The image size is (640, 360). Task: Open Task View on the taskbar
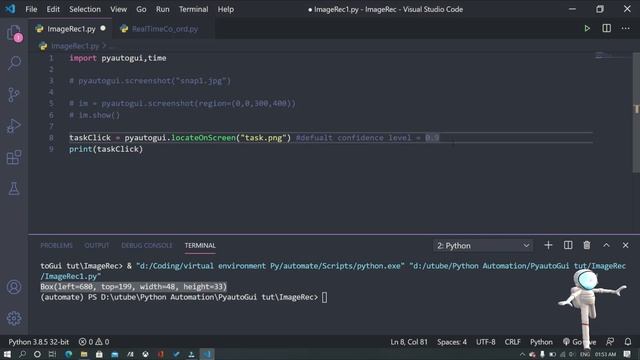pyautogui.click(x=52, y=354)
